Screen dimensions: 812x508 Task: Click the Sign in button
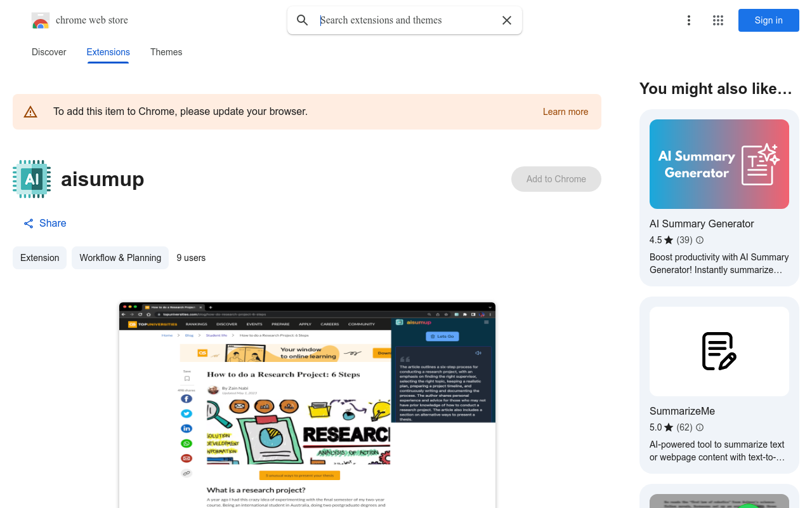(769, 20)
